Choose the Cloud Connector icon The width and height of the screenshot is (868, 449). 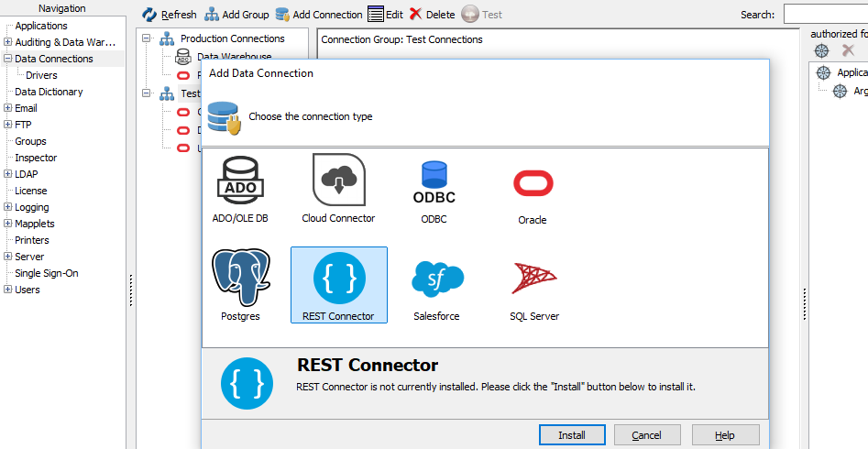[x=338, y=181]
